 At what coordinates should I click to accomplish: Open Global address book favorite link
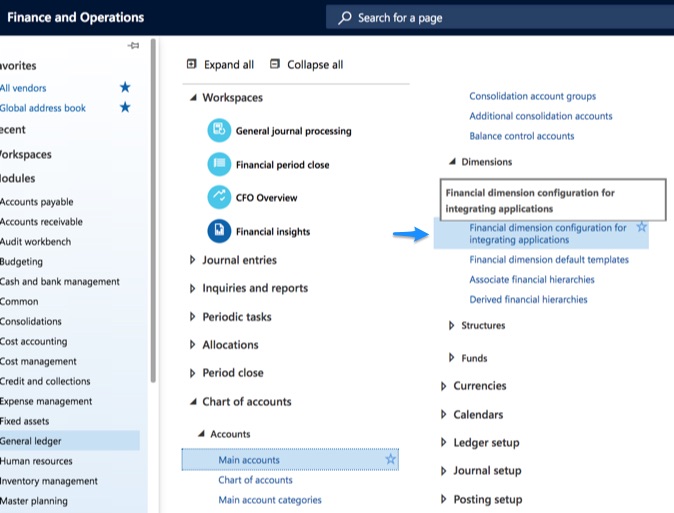[43, 108]
